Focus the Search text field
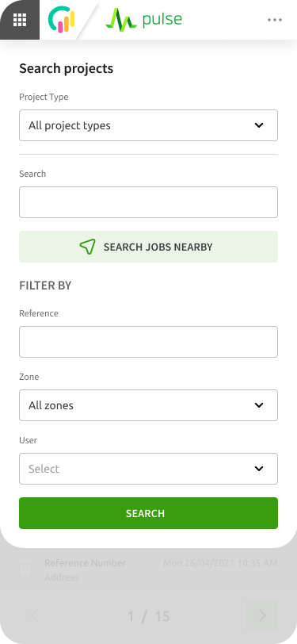The image size is (297, 644). (x=149, y=202)
